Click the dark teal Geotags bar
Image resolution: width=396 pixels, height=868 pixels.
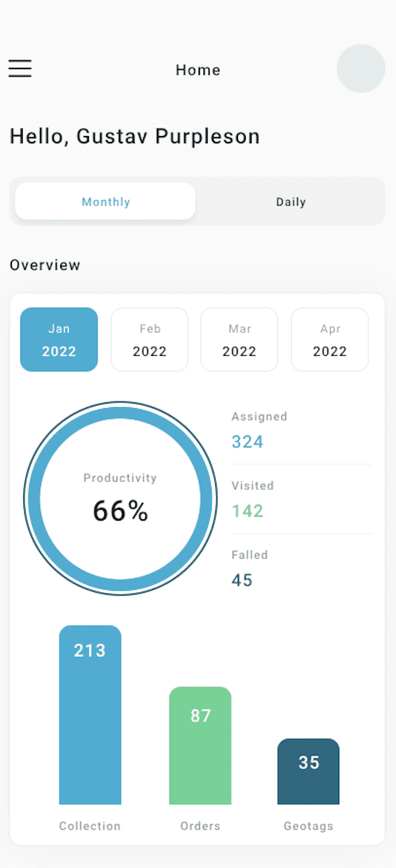[x=308, y=772]
